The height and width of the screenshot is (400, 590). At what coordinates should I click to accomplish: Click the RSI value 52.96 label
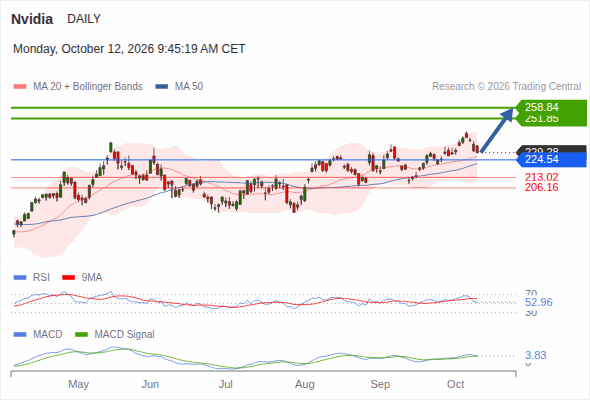click(x=539, y=302)
